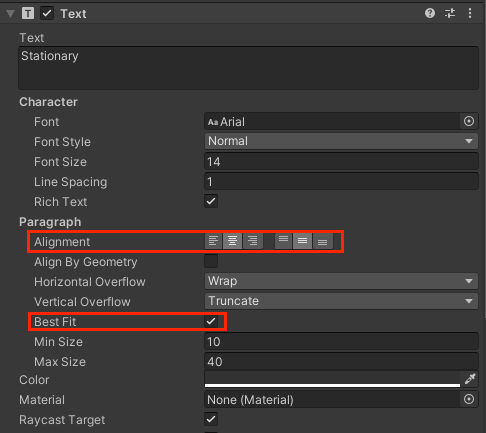The height and width of the screenshot is (433, 486).
Task: Open the Font Style dropdown
Action: (341, 141)
